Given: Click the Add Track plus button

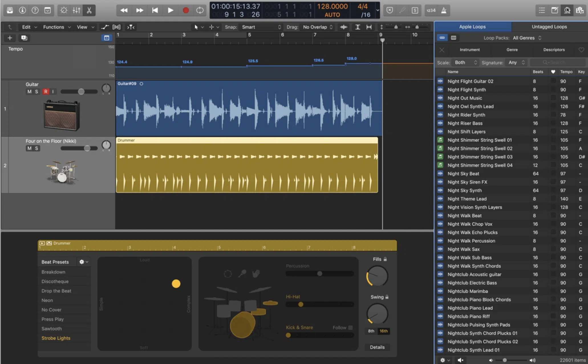Looking at the screenshot, I should click(x=10, y=38).
